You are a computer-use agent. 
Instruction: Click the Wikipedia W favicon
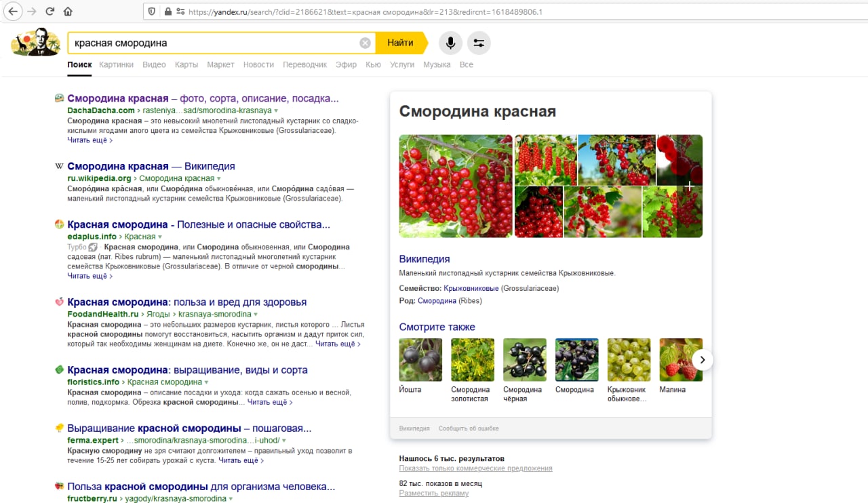pyautogui.click(x=60, y=166)
